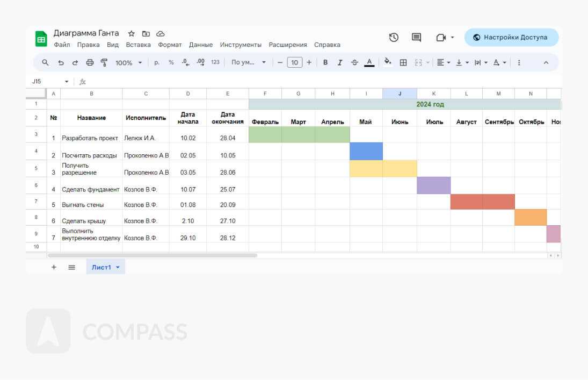
Task: Open the cell borders tool
Action: click(x=403, y=63)
